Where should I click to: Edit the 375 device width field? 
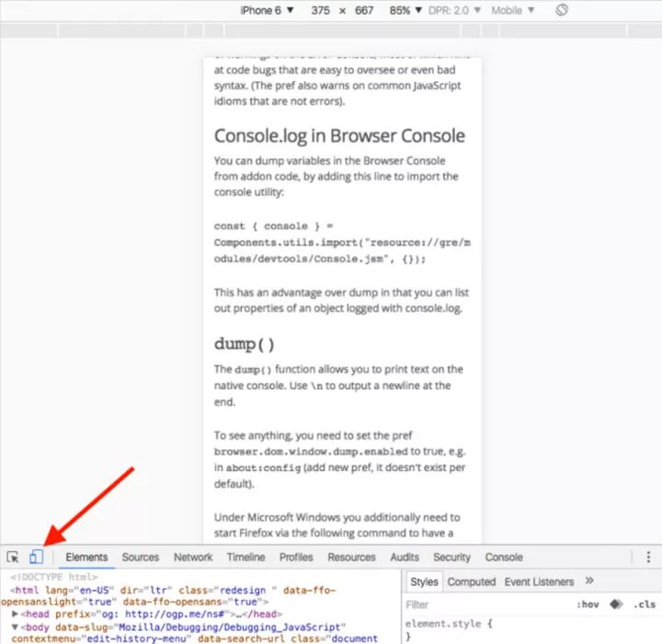pos(321,10)
